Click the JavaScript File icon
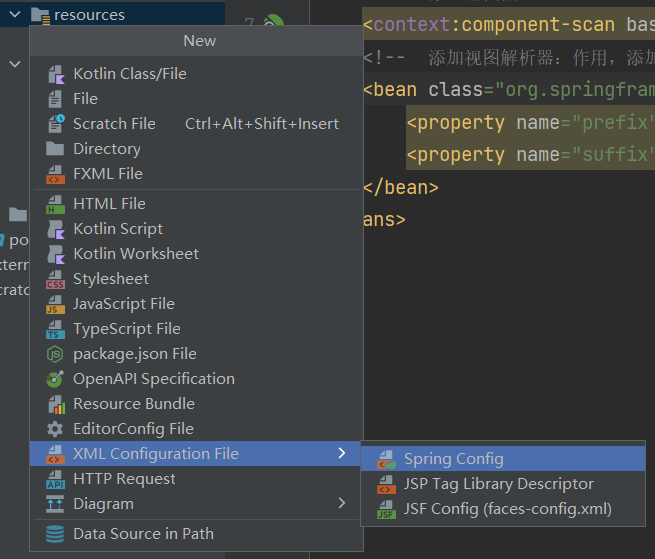655x559 pixels. tap(55, 304)
